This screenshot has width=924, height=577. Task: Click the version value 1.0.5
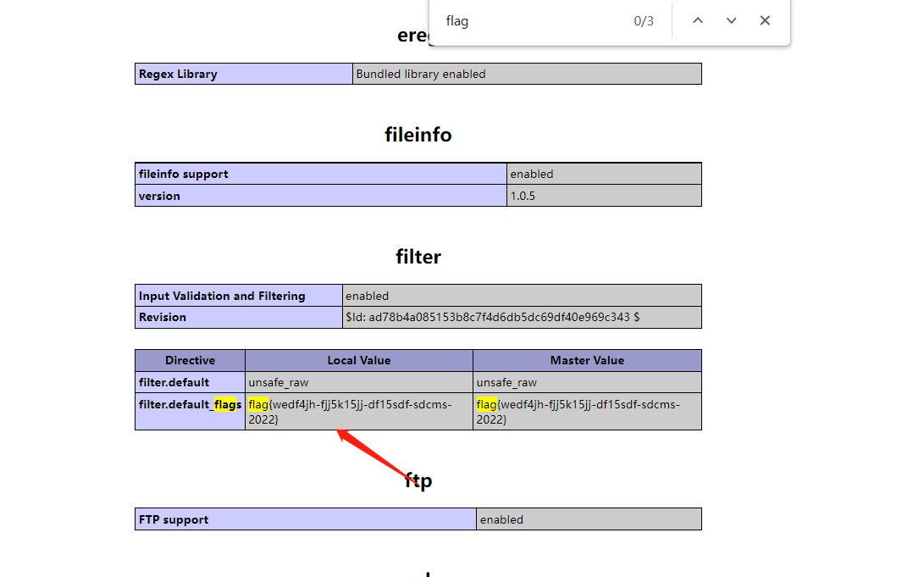523,196
